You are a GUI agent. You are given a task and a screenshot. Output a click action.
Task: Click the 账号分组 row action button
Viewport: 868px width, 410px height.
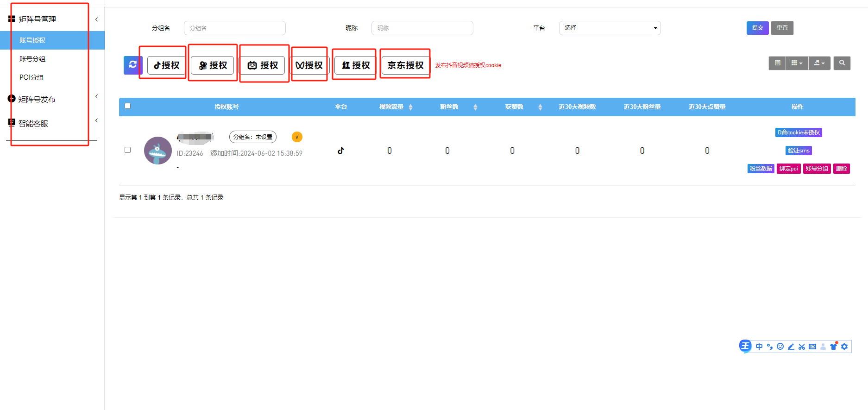[x=817, y=169]
